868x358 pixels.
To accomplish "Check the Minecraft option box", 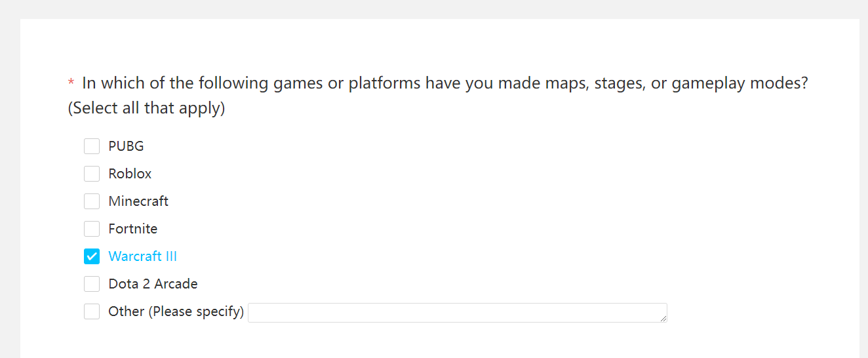I will click(92, 201).
